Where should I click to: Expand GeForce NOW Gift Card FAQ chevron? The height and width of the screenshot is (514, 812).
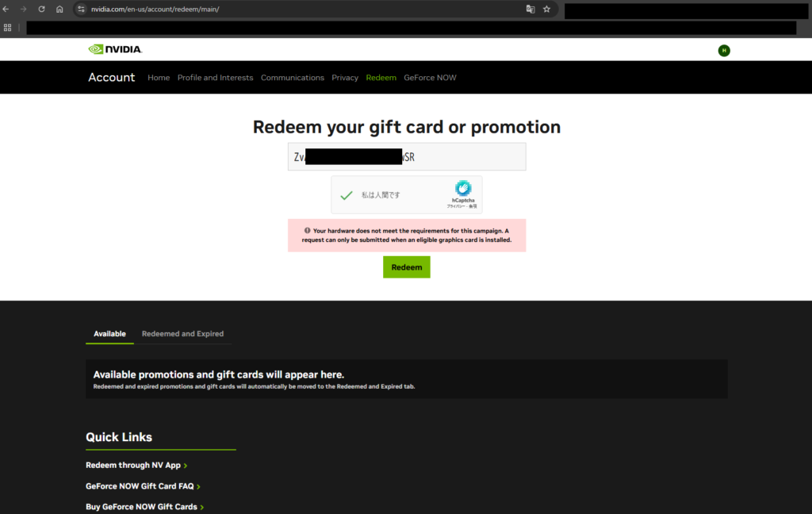(198, 486)
